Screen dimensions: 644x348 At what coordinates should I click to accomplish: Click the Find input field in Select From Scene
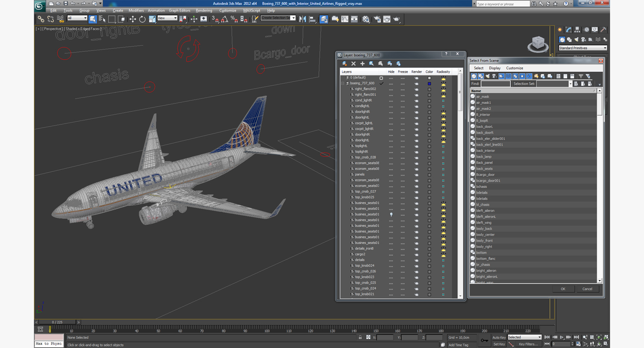tap(495, 84)
